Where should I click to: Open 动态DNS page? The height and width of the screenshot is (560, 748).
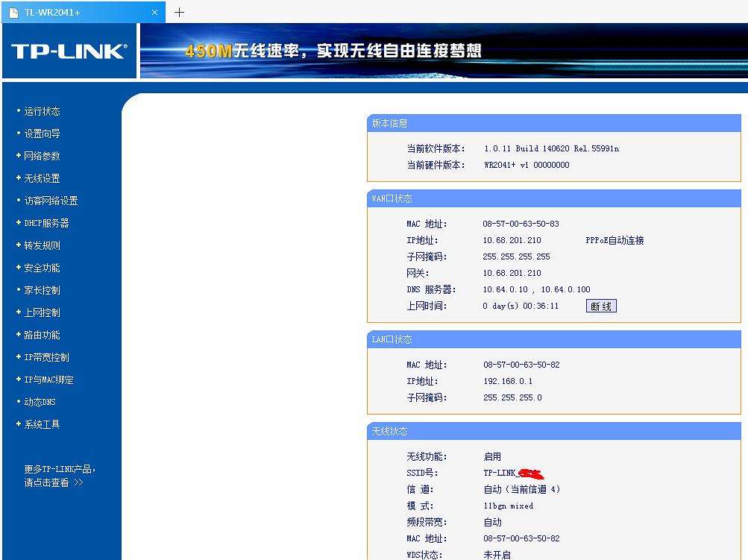[40, 402]
